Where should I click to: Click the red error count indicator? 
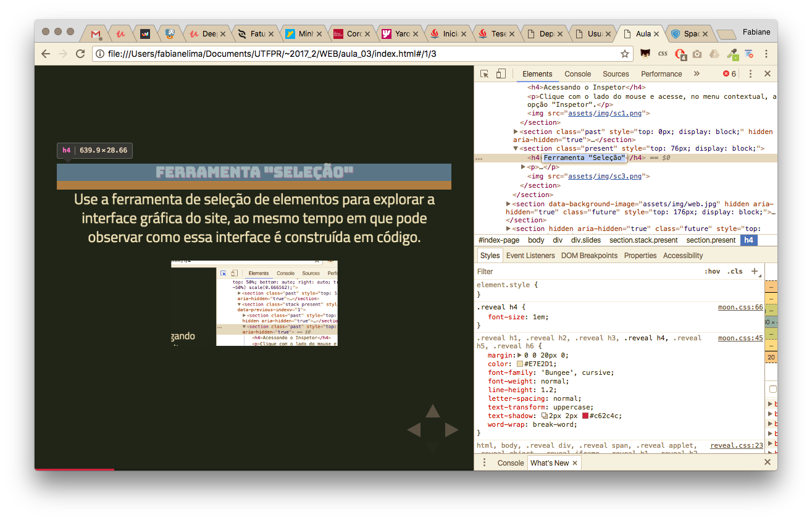[730, 74]
